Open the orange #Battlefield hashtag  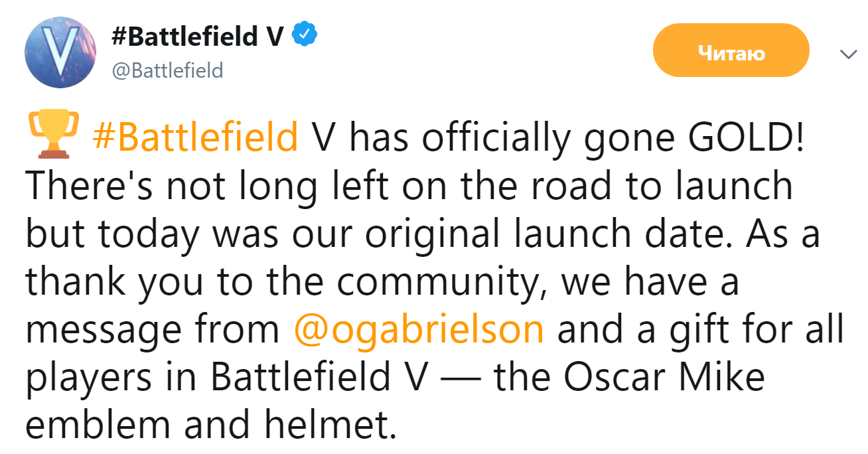pyautogui.click(x=195, y=138)
